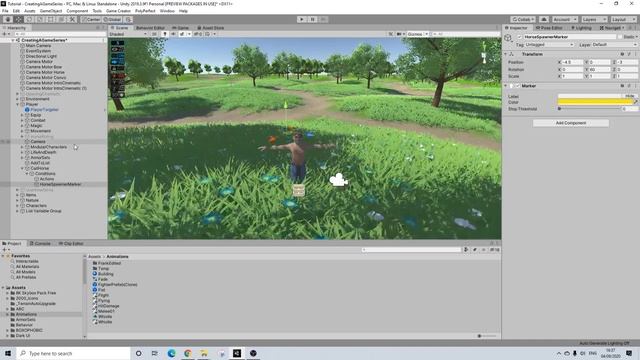Viewport: 640px width, 360px height.
Task: Toggle scene audio icon
Action: tap(173, 34)
